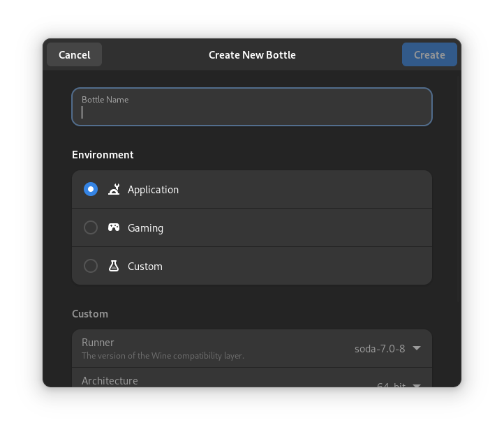Image resolution: width=504 pixels, height=434 pixels.
Task: Click the Gaming environment label
Action: (x=145, y=228)
